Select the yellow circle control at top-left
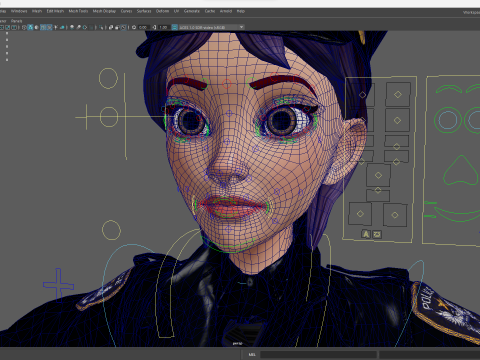This screenshot has height=360, width=480. coord(108,78)
